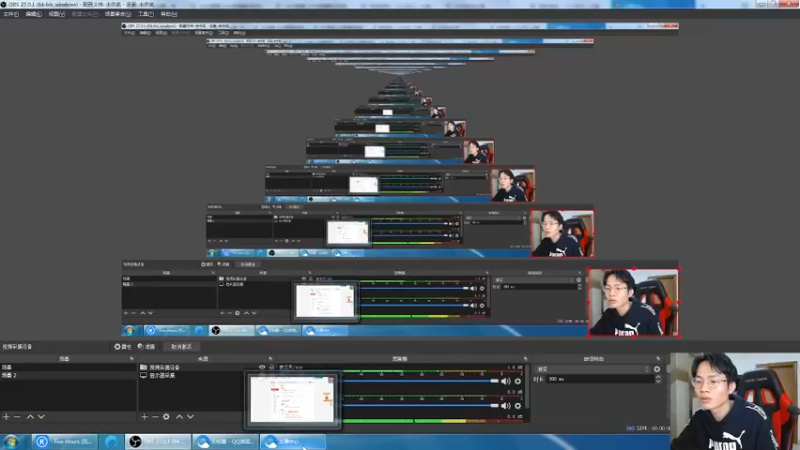Screen dimensions: 800x450
Task: Click the red-outlined webcam source in preview
Action: click(633, 302)
